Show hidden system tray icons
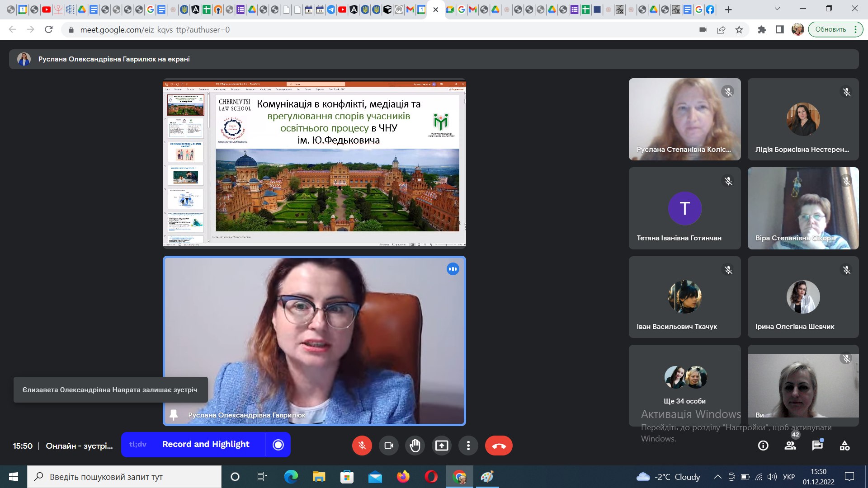 click(x=717, y=477)
